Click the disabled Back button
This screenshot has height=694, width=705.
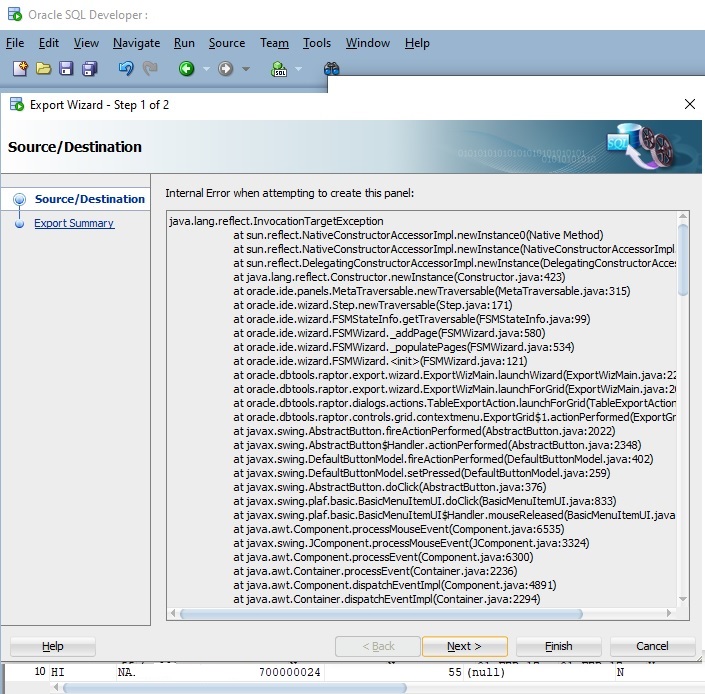pyautogui.click(x=378, y=646)
